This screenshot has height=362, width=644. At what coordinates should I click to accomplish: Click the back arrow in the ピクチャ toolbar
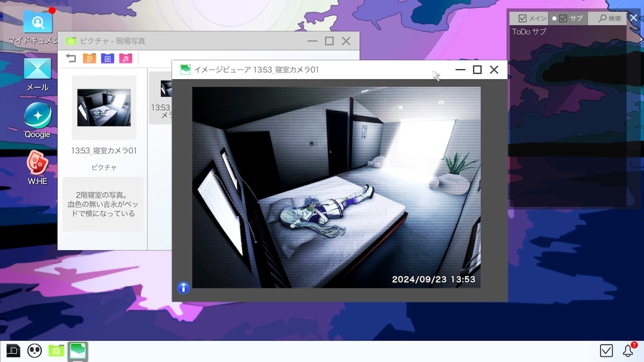pyautogui.click(x=71, y=58)
